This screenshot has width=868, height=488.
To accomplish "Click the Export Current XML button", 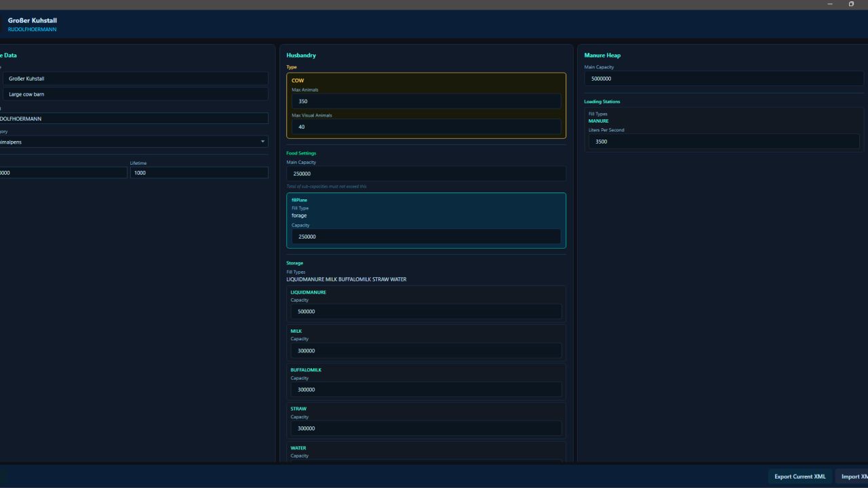I will click(800, 476).
